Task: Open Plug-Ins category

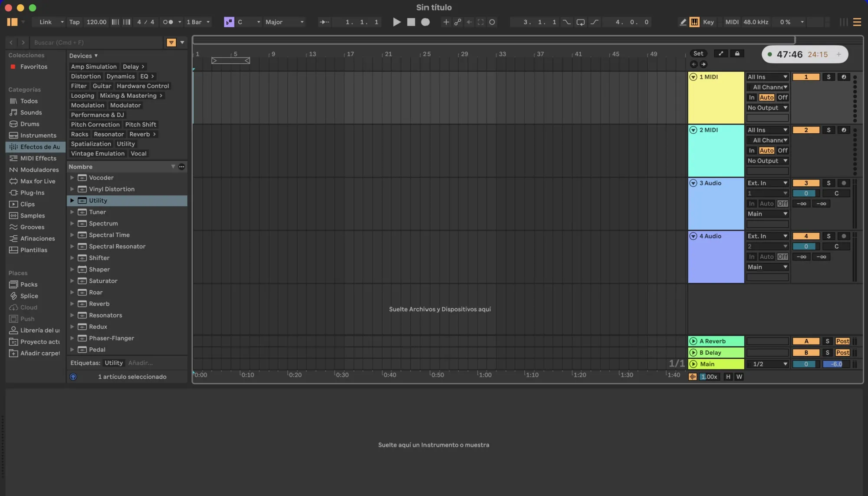Action: tap(32, 193)
